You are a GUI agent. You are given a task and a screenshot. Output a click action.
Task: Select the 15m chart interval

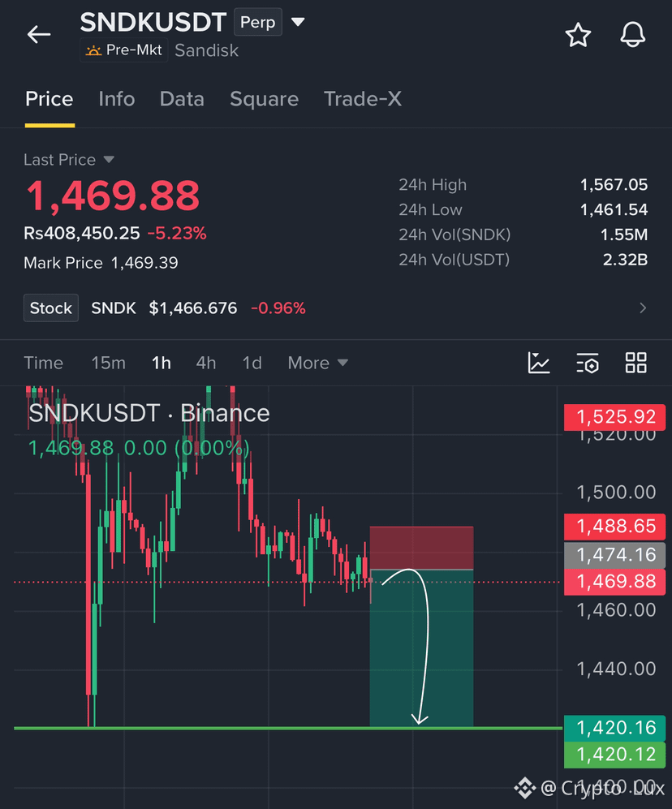pyautogui.click(x=109, y=364)
